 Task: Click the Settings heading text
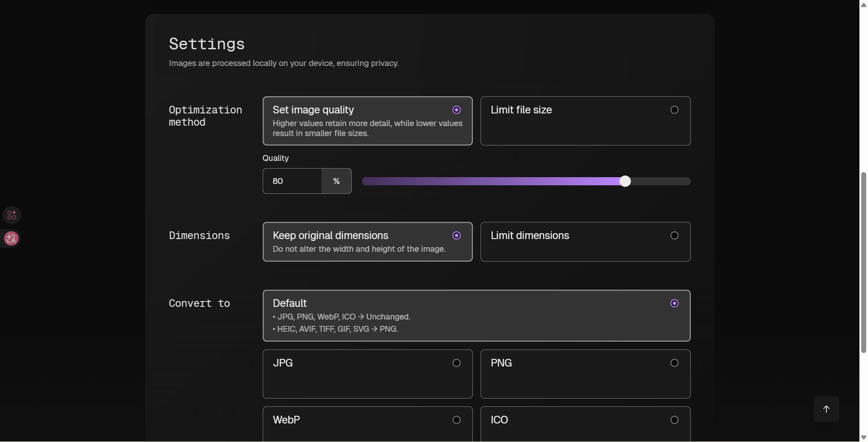click(207, 44)
